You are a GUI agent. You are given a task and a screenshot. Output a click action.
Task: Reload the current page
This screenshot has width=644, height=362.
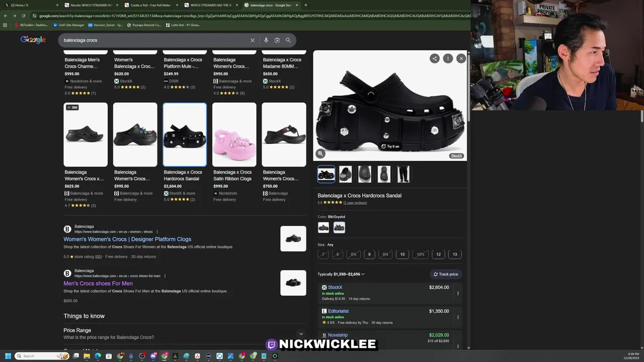[23, 16]
